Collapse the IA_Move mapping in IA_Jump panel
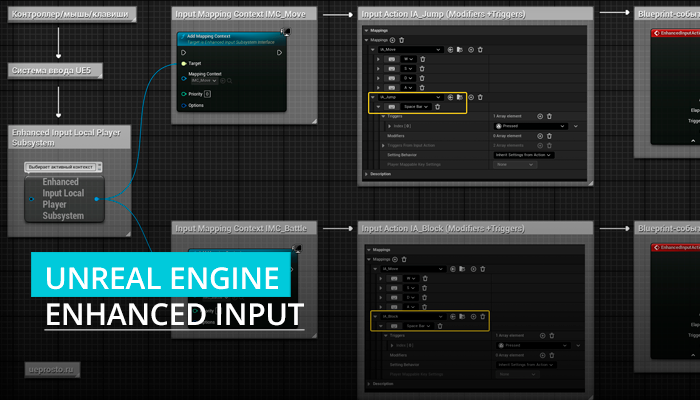 click(373, 50)
